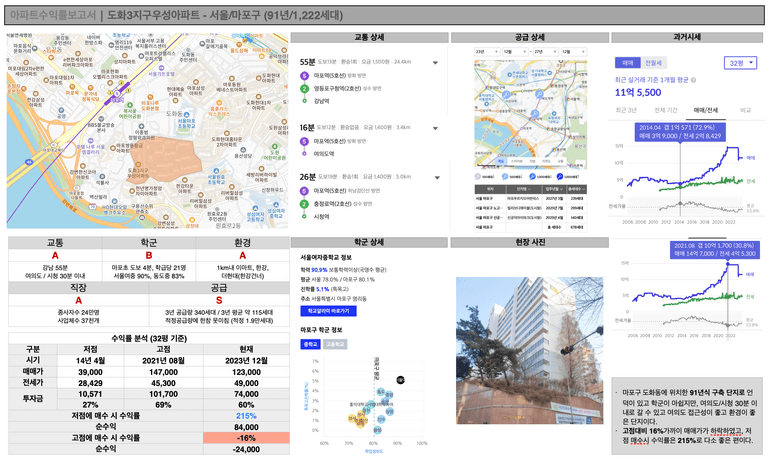Image resolution: width=769 pixels, height=459 pixels.
Task: Expand the 26분 시청 route details
Action: pos(436,178)
